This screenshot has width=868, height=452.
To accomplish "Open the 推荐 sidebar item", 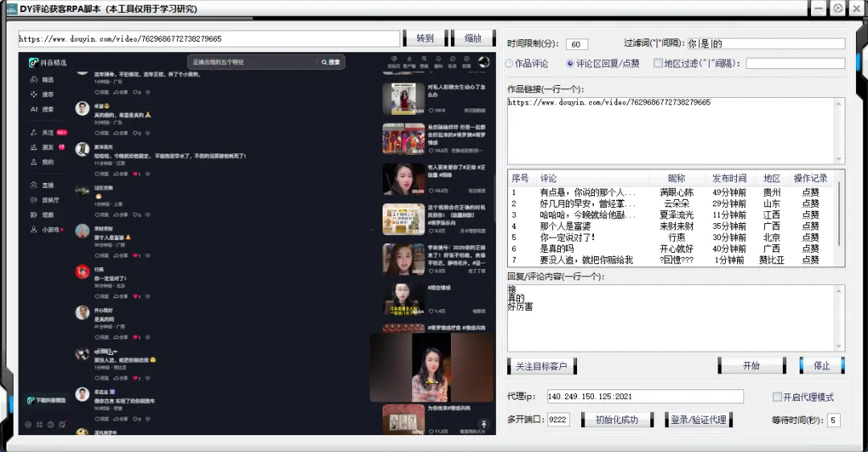I will tap(42, 95).
